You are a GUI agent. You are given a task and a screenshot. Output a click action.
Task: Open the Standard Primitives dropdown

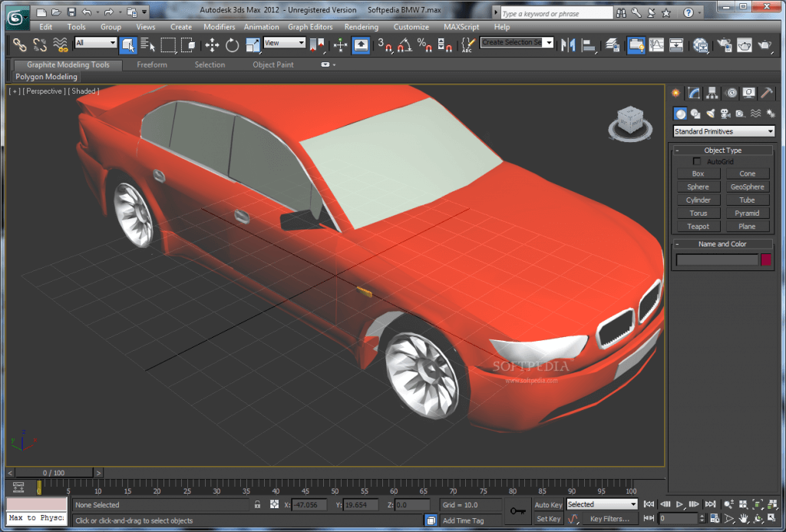(x=724, y=131)
